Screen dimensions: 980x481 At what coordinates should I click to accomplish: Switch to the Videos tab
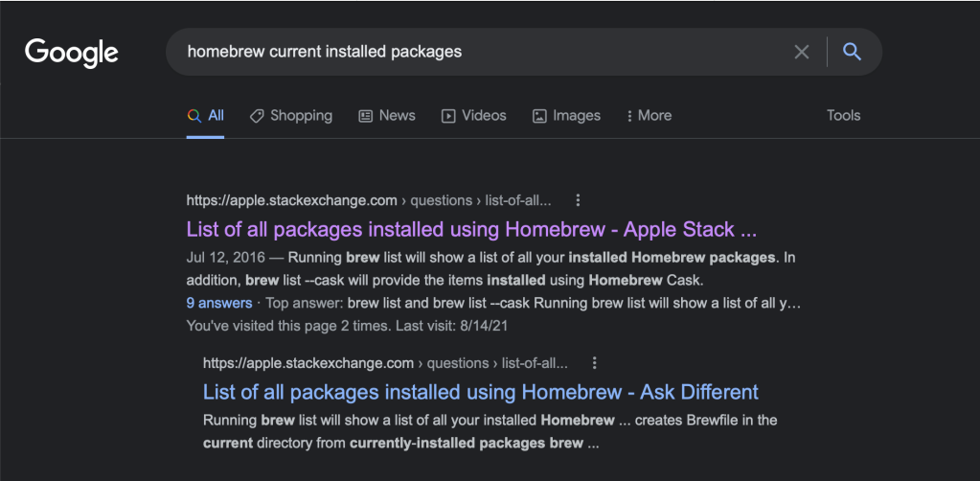[483, 116]
